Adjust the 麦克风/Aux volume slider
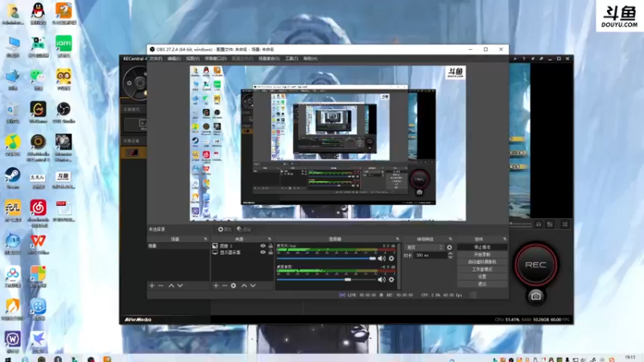Viewport: 644px width, 362px height. pos(326,258)
